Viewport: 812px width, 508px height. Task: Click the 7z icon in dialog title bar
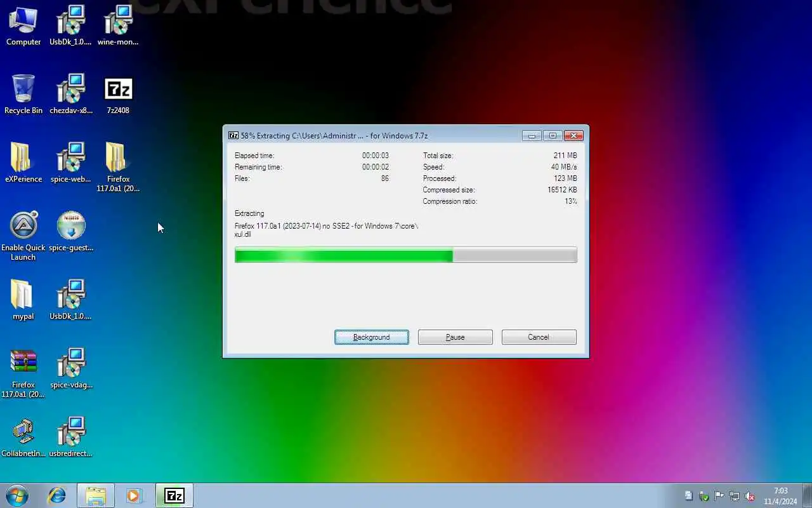[233, 135]
